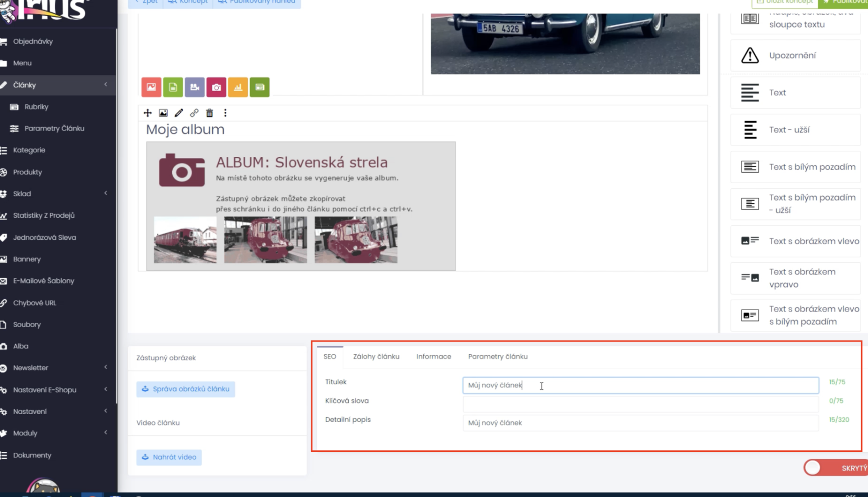The width and height of the screenshot is (868, 497).
Task: Click the trash delete icon in block toolbar
Action: pos(210,113)
